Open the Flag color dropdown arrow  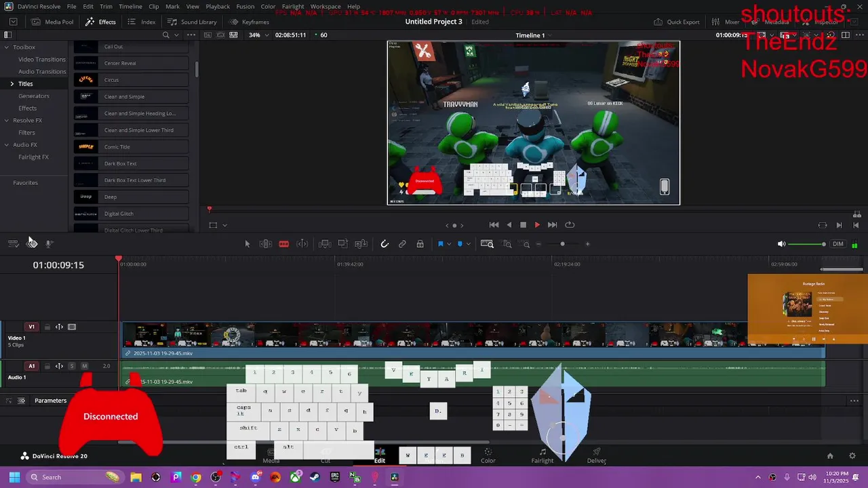(449, 244)
